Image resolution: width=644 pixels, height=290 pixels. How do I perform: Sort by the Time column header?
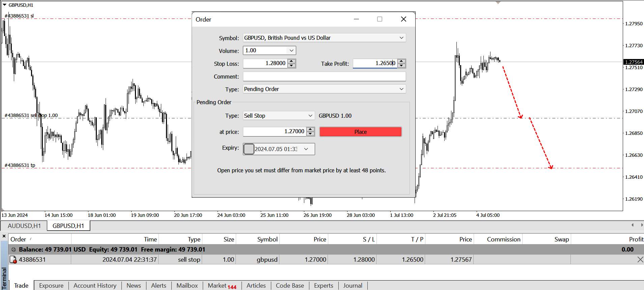click(115, 239)
